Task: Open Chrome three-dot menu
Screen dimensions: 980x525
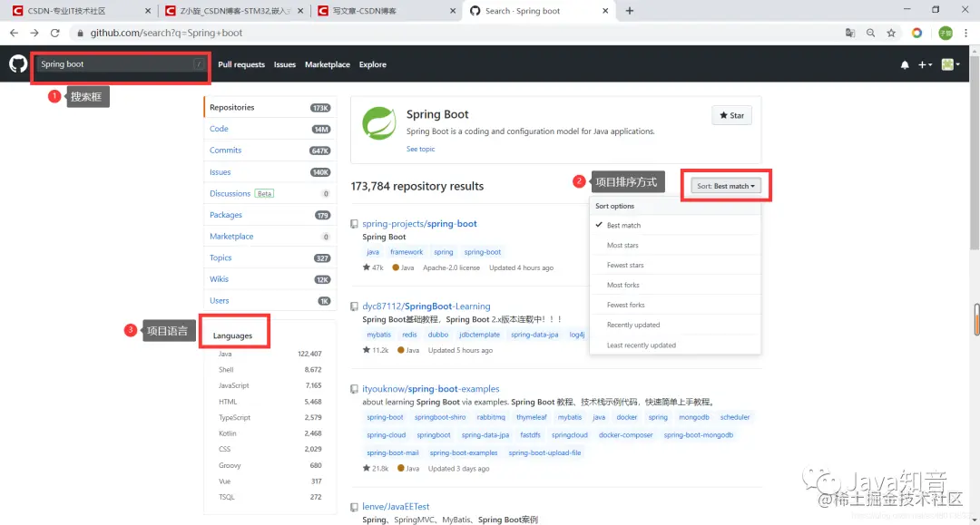Action: pyautogui.click(x=966, y=33)
